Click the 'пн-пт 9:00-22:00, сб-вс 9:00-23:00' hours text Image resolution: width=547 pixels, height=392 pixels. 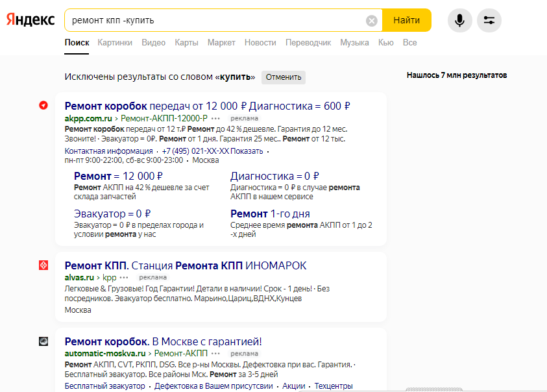(123, 160)
